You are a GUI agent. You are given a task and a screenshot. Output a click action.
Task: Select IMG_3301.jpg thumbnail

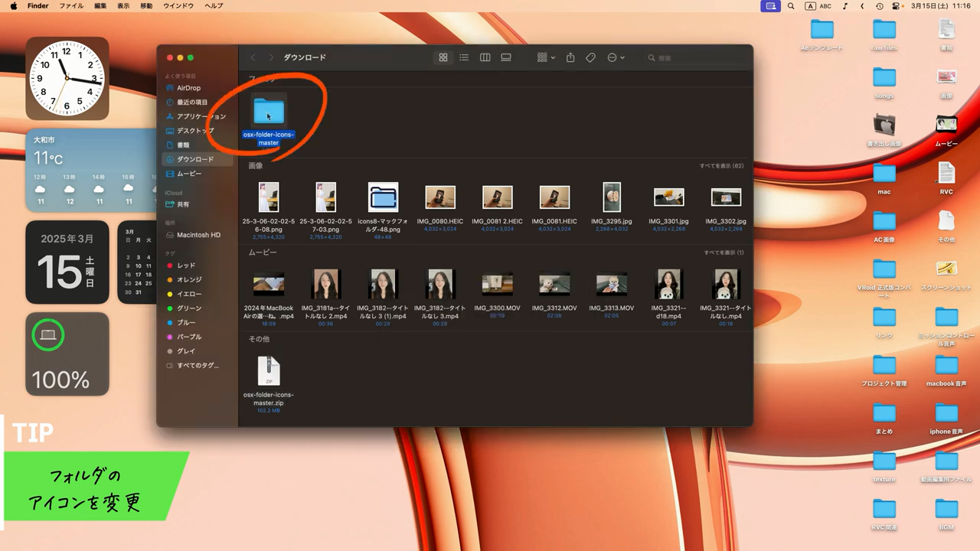[x=669, y=197]
